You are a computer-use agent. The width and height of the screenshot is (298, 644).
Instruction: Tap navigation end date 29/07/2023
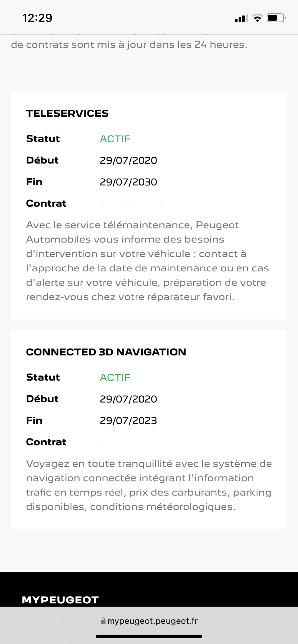[x=128, y=421]
